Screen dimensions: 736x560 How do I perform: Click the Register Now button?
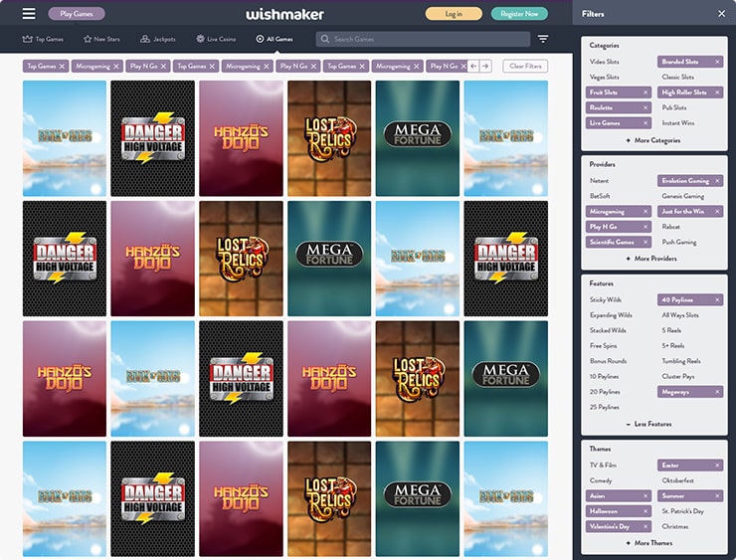(x=519, y=14)
